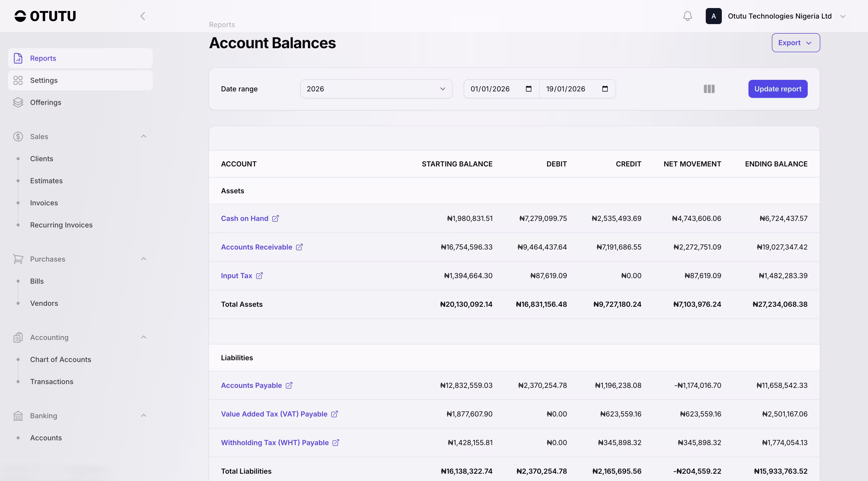Open external link icon next to Accounts Payable
Screen dimensions: 868x481
289,385
